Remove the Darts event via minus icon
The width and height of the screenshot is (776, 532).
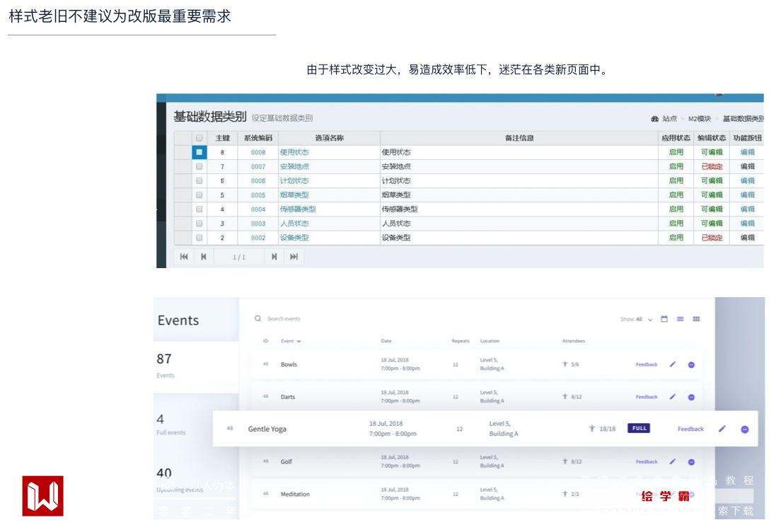[691, 397]
